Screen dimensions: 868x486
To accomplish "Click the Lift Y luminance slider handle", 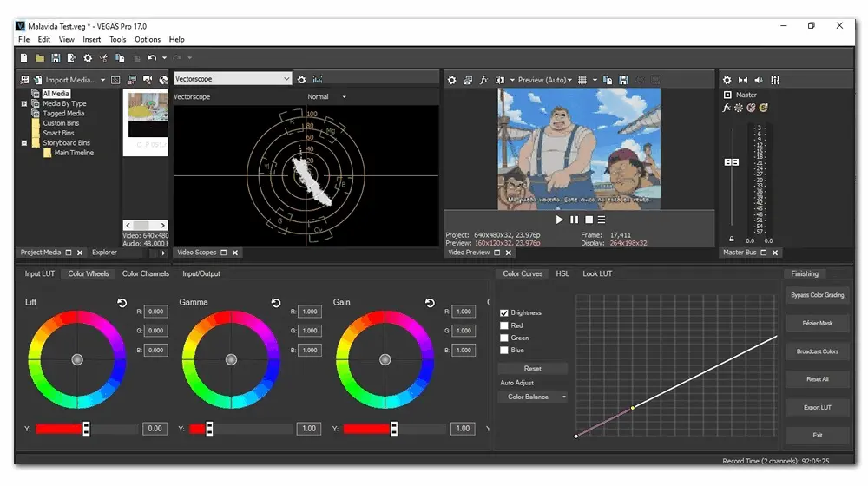I will tap(86, 429).
